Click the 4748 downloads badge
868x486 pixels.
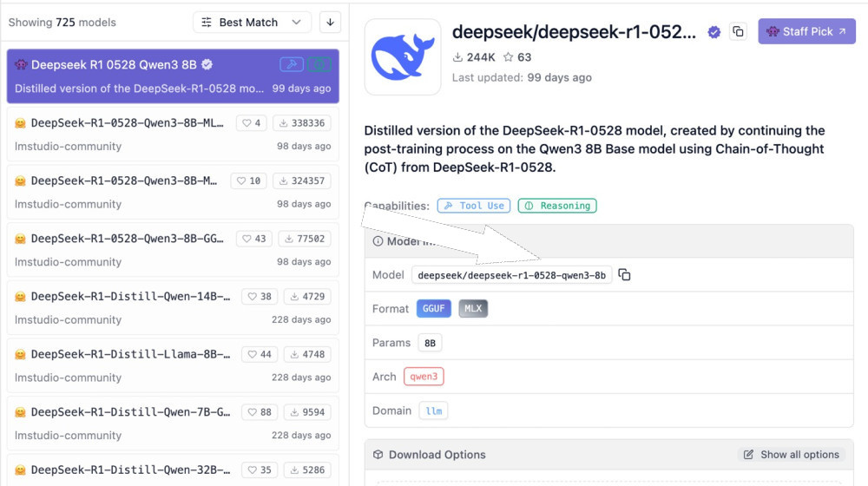307,354
